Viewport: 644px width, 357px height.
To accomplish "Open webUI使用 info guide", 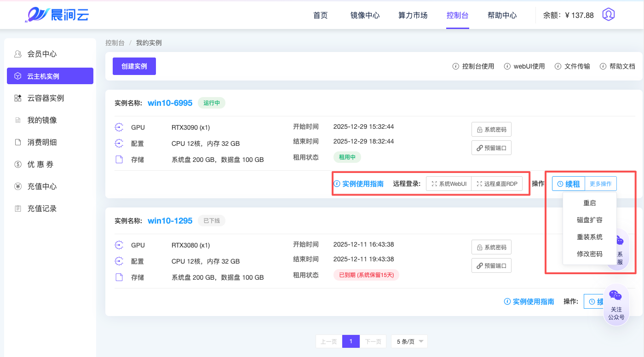I will [524, 66].
